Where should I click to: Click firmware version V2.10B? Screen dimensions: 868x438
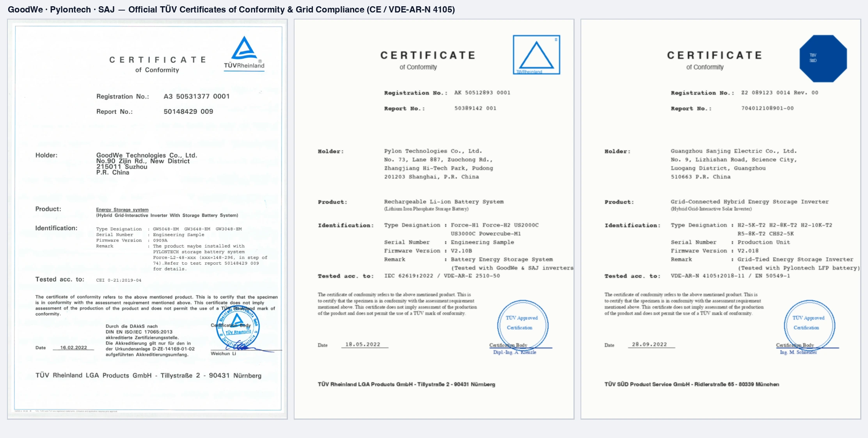(x=462, y=251)
